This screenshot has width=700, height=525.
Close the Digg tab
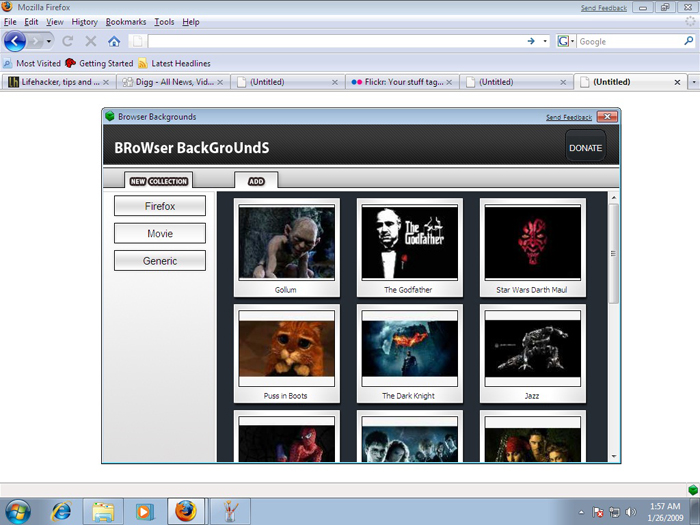click(x=220, y=82)
